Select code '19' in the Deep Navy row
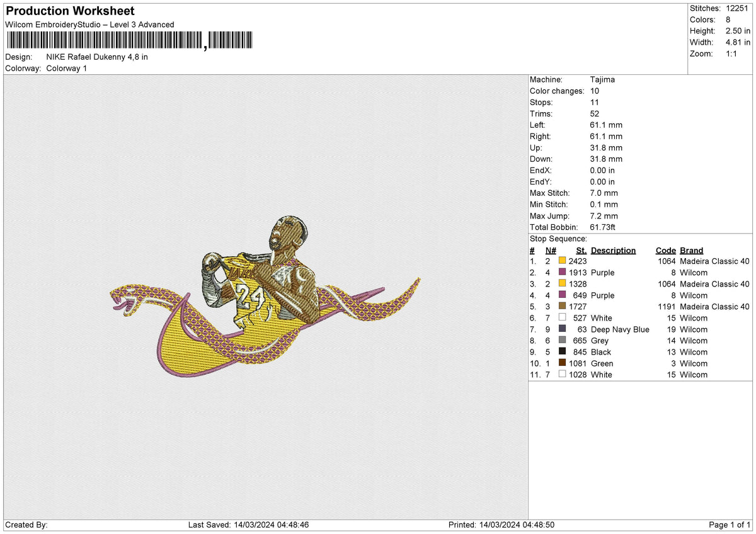756x534 pixels. [671, 329]
